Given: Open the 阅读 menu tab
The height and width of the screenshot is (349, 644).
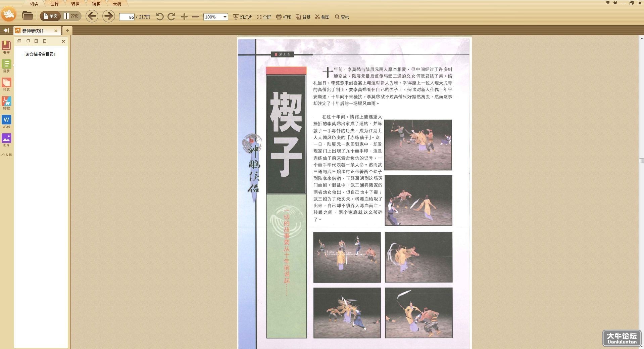Looking at the screenshot, I should 34,4.
